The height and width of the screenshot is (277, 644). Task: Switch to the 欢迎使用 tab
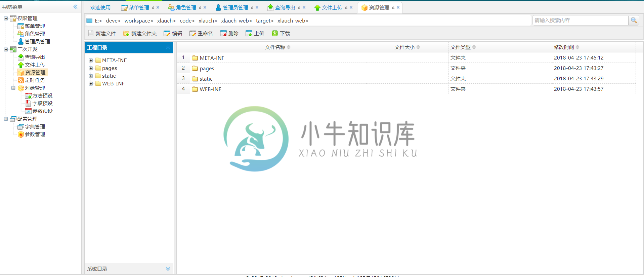(x=100, y=7)
